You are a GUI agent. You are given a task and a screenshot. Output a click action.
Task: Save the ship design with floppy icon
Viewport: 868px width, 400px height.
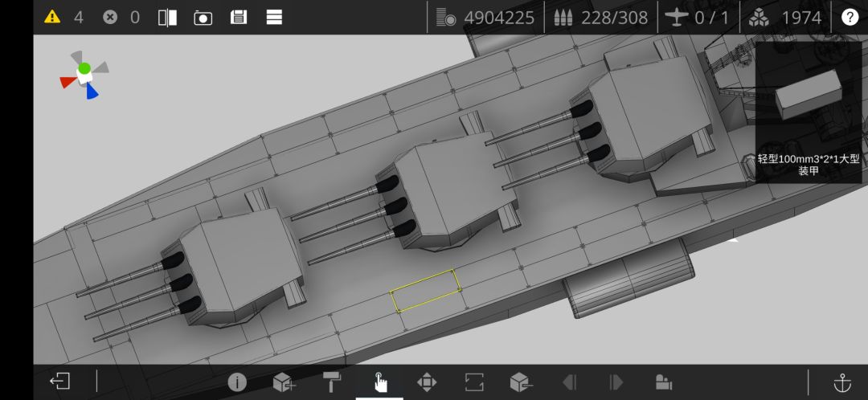point(239,17)
